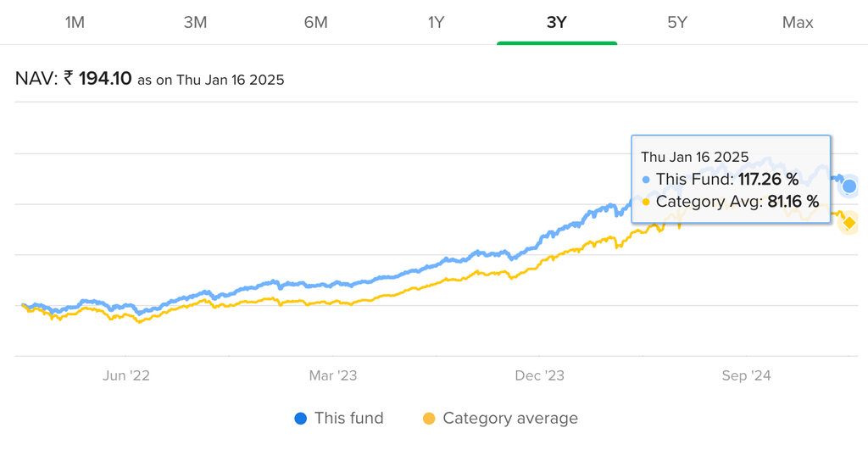This screenshot has height=450, width=868.
Task: Show the 1Y performance tab
Action: pos(436,23)
